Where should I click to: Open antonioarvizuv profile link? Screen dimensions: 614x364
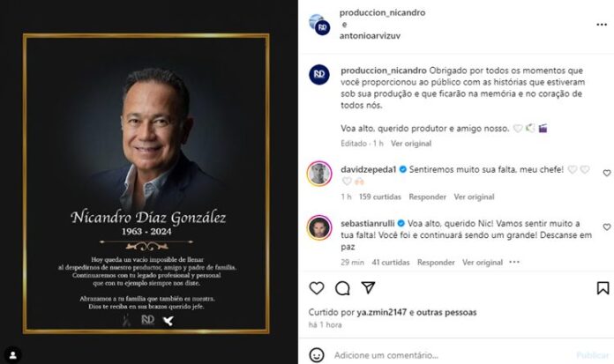(x=370, y=35)
